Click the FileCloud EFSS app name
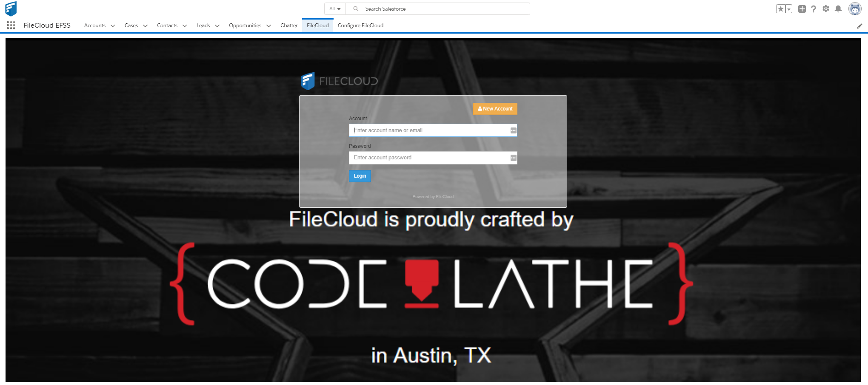Viewport: 868px width, 385px height. coord(47,25)
